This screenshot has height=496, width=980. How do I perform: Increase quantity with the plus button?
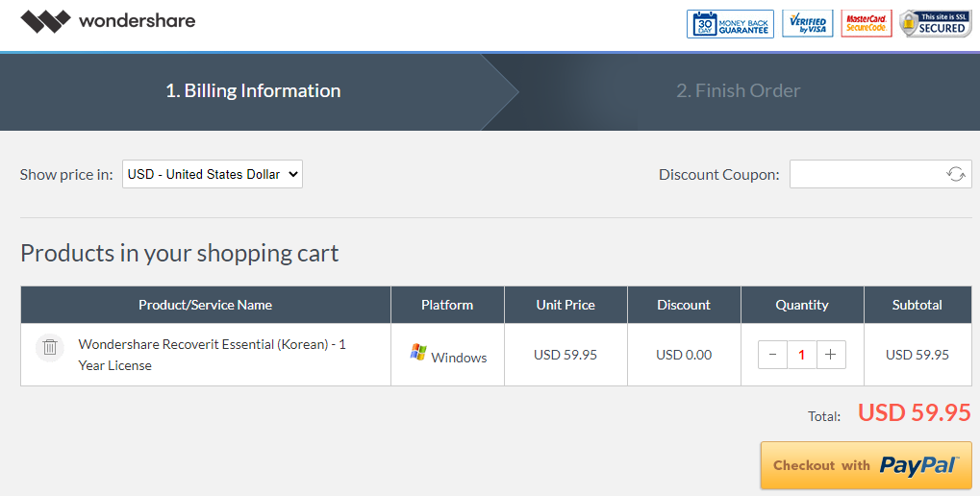tap(830, 355)
